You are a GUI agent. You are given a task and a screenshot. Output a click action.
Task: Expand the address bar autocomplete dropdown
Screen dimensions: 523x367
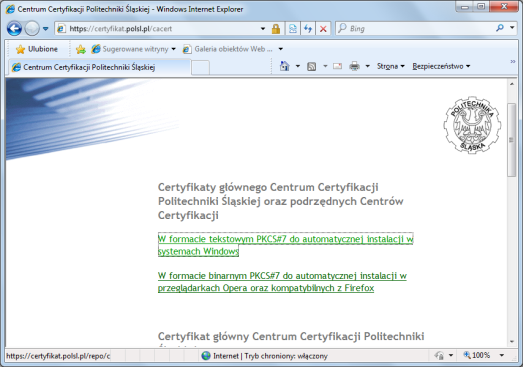click(x=263, y=29)
